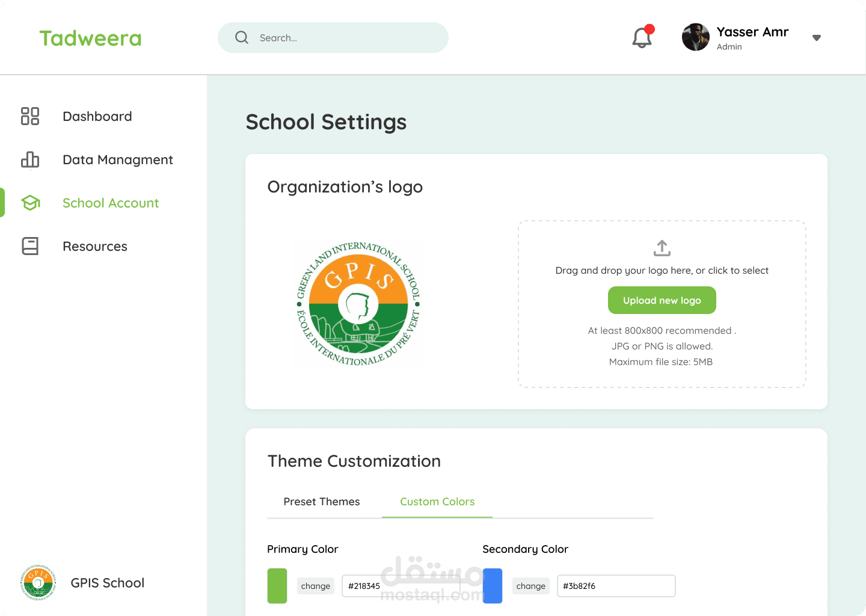
Task: Click the Yasser Amr user name
Action: [752, 32]
